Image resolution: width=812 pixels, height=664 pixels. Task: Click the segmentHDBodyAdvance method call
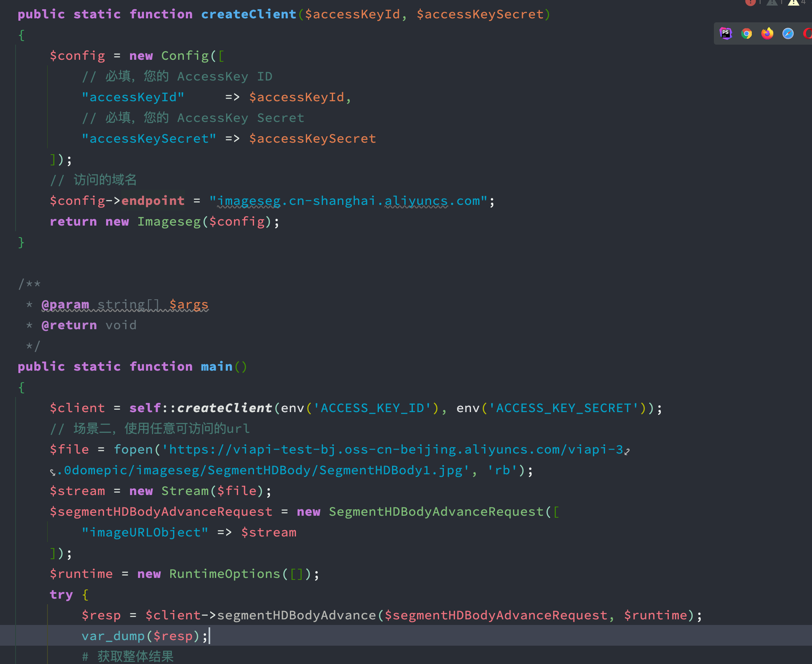[x=296, y=615]
